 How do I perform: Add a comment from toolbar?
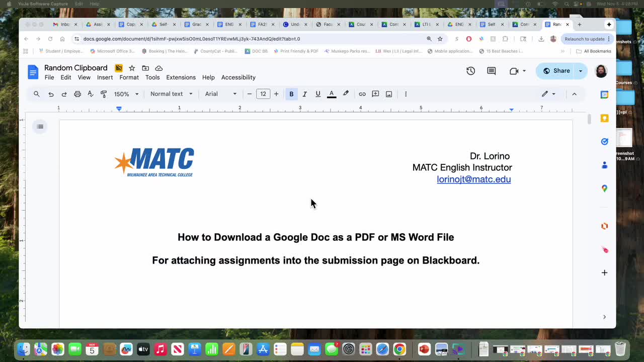coord(375,94)
